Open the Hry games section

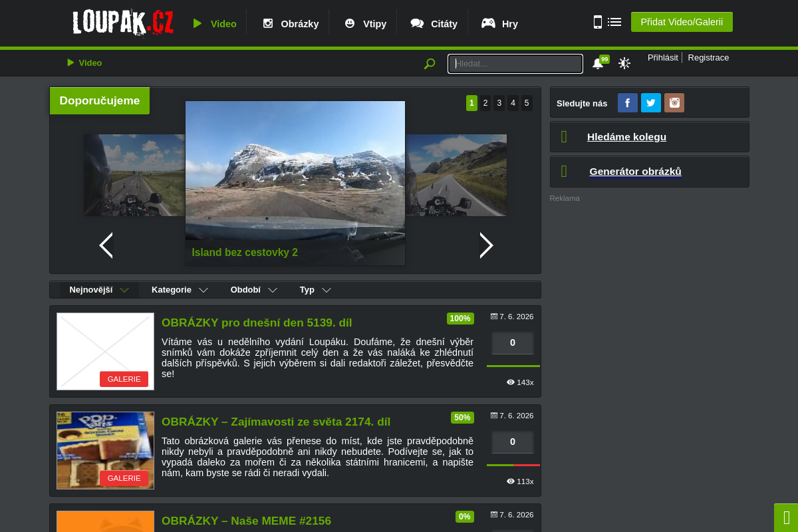pyautogui.click(x=499, y=23)
